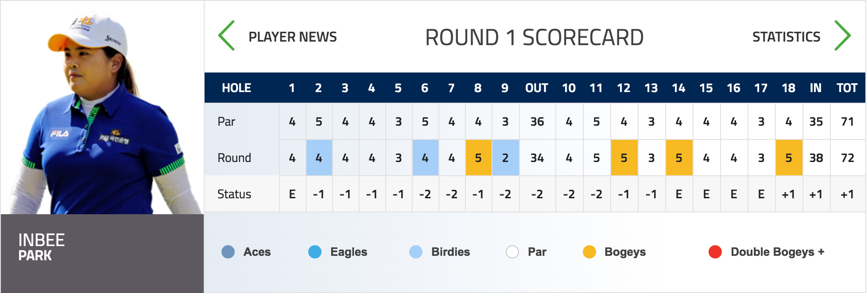The width and height of the screenshot is (868, 293).
Task: Click the Birdies legend light blue circle
Action: 416,252
